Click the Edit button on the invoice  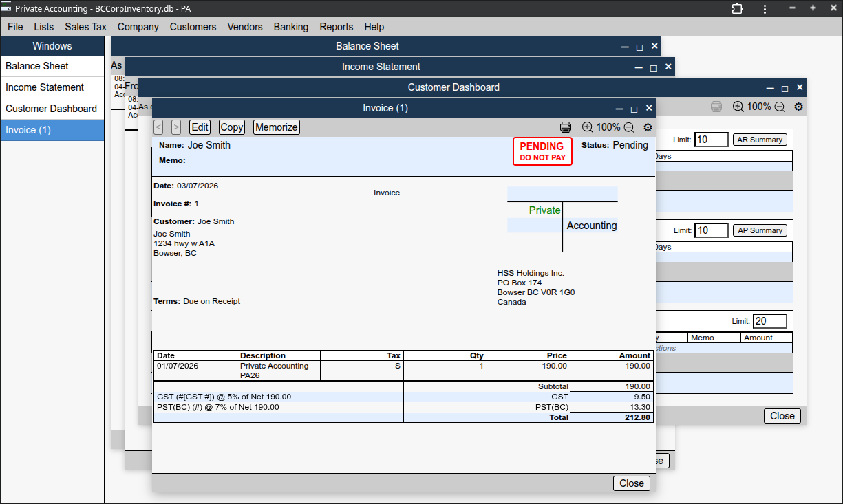pos(200,127)
